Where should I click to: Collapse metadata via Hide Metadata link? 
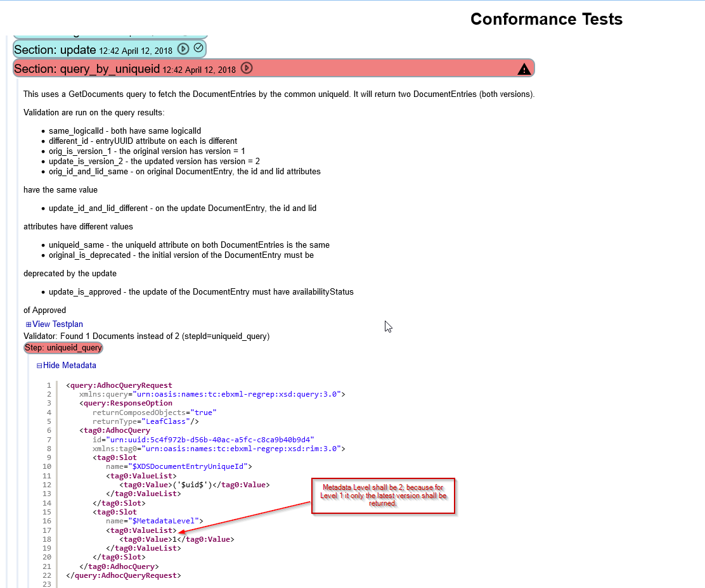[70, 365]
